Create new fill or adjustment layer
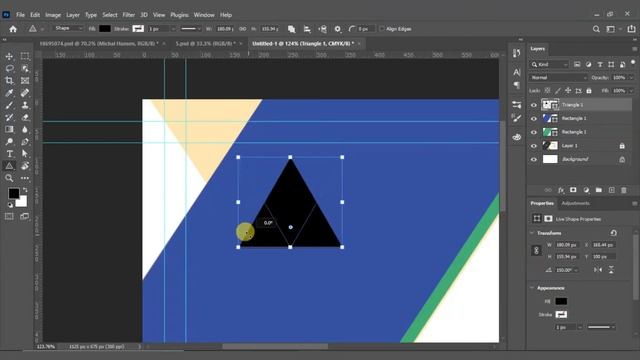The height and width of the screenshot is (360, 640). (x=586, y=190)
